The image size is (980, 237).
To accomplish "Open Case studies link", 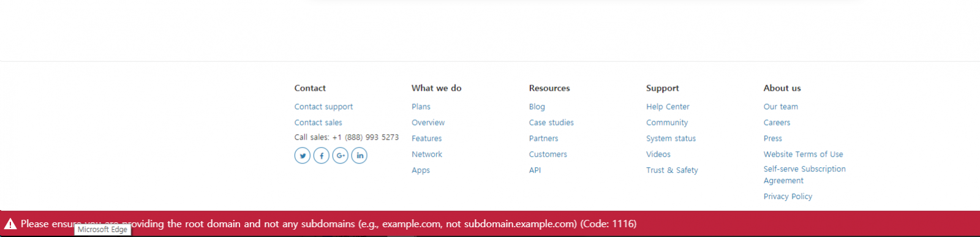I will click(551, 122).
